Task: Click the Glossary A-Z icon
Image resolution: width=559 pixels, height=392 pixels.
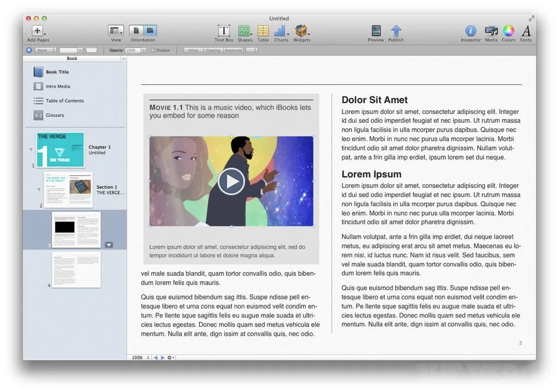Action: coord(38,115)
